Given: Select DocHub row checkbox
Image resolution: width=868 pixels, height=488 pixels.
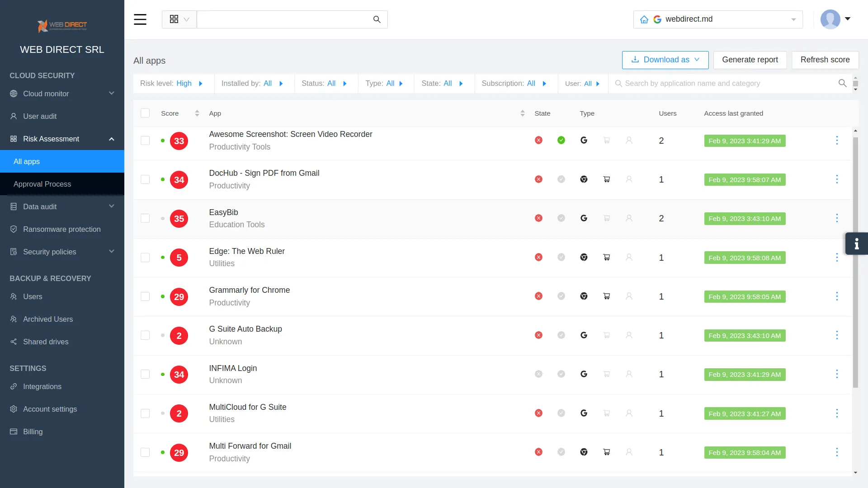Looking at the screenshot, I should [x=145, y=179].
